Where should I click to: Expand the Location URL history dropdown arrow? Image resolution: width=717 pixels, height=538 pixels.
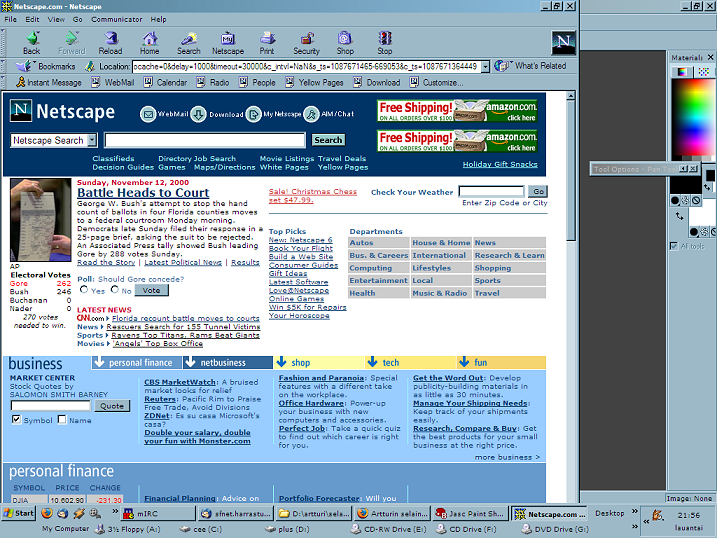click(485, 67)
